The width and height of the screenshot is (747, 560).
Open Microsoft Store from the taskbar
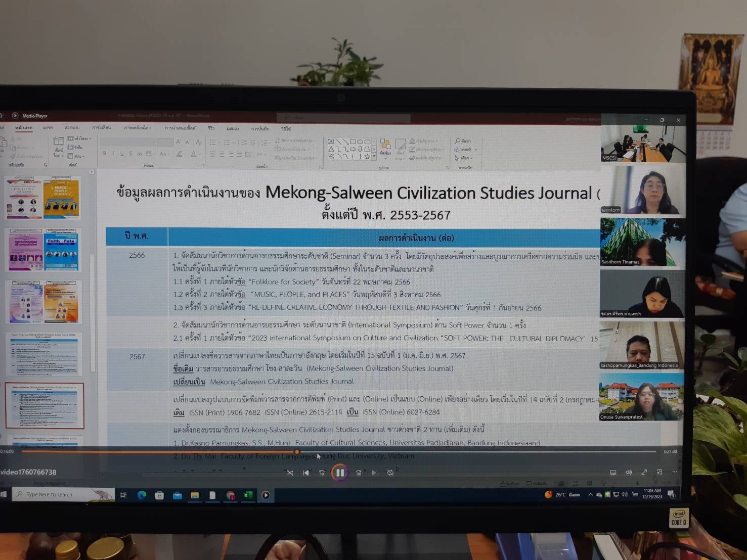159,495
